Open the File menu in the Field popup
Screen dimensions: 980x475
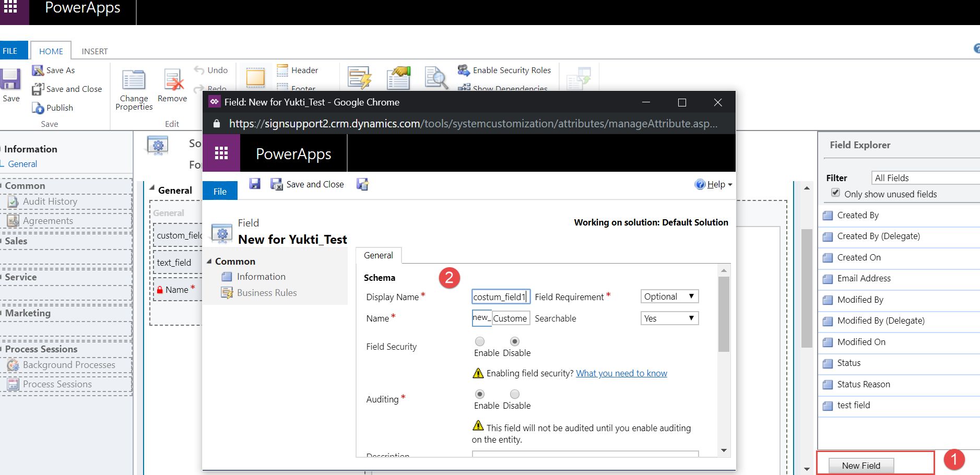[x=220, y=191]
